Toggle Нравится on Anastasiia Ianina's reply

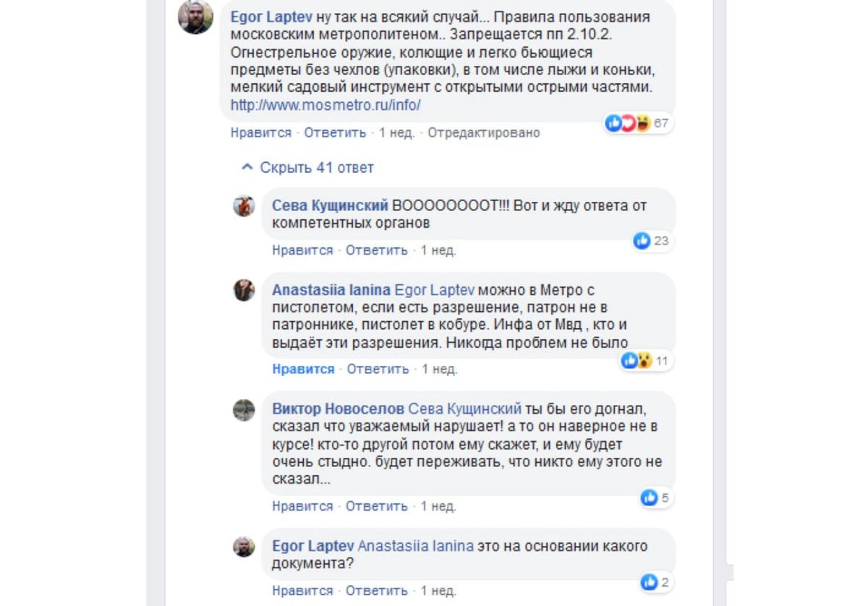pyautogui.click(x=303, y=369)
